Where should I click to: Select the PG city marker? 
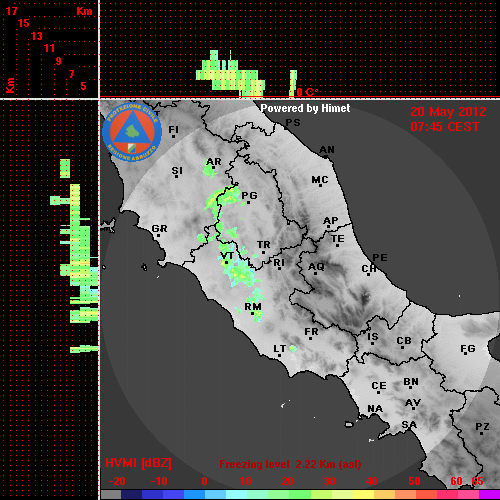248,202
